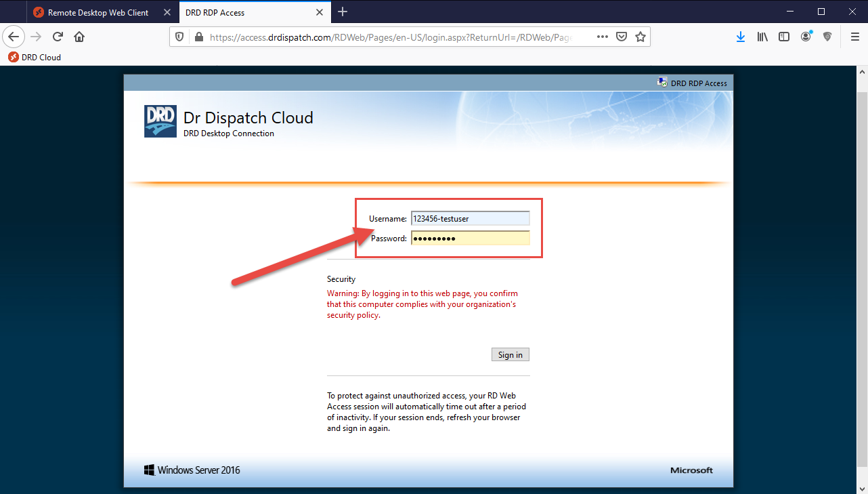The width and height of the screenshot is (868, 494).
Task: Click the Security heading text
Action: 341,279
